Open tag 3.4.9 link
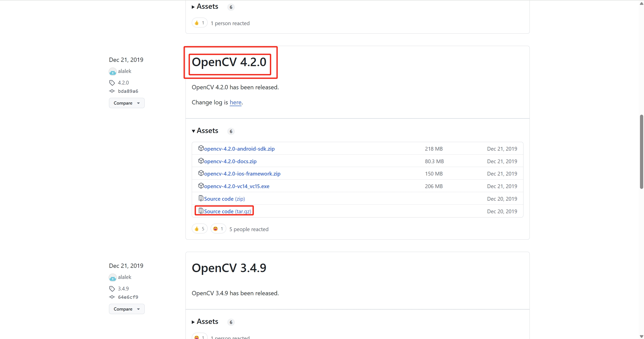The width and height of the screenshot is (644, 339). 123,289
